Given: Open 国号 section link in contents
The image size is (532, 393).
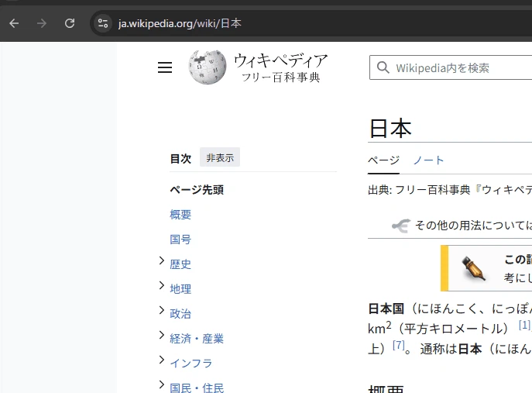Looking at the screenshot, I should pos(180,240).
